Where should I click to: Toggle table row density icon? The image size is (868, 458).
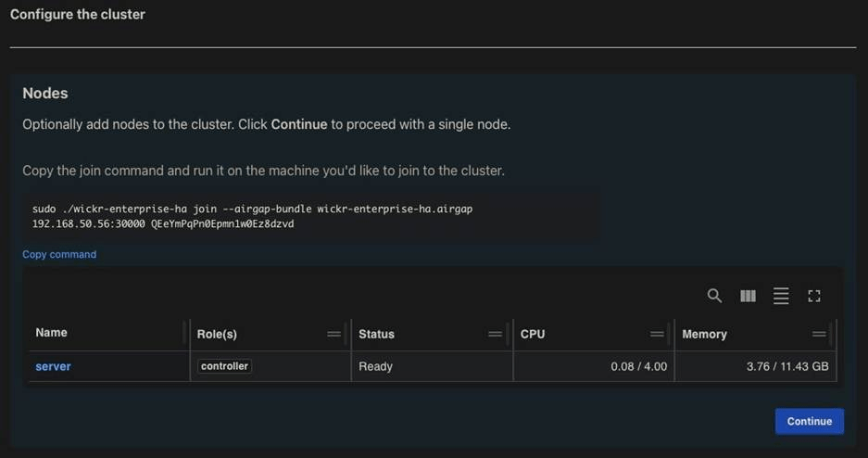tap(781, 296)
